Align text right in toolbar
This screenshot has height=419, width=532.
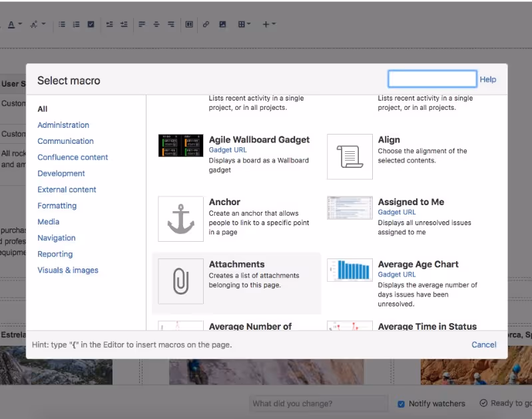pos(171,24)
